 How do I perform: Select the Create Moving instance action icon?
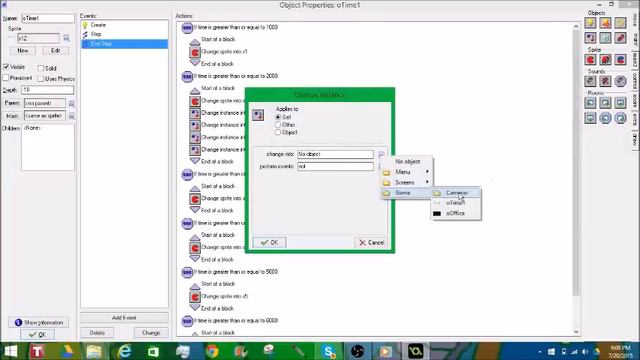click(x=605, y=23)
